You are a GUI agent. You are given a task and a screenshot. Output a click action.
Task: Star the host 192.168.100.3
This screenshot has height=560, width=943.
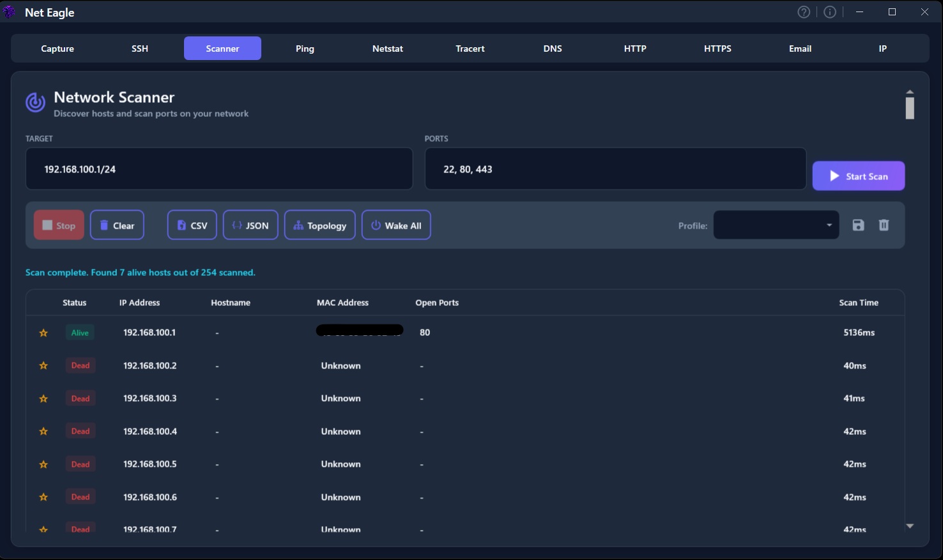(43, 398)
